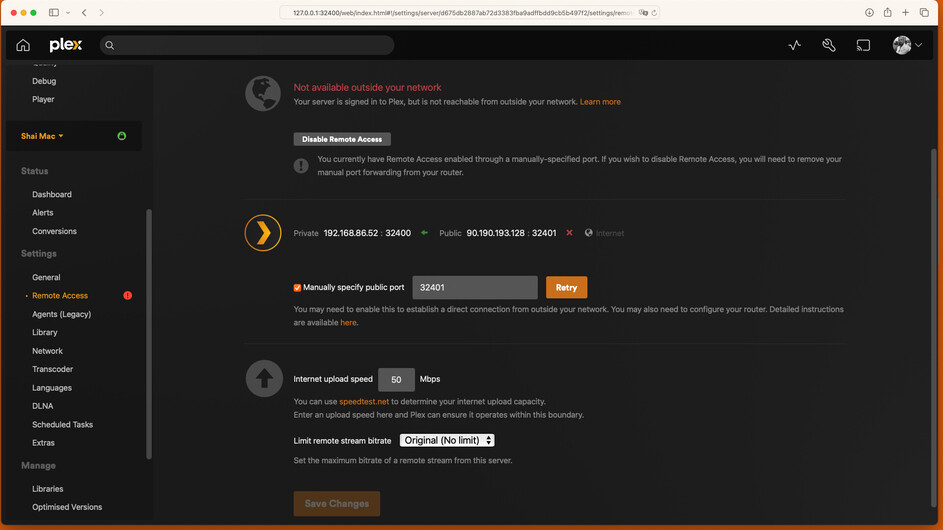Click the Safari share icon
The width and height of the screenshot is (943, 530).
[888, 12]
